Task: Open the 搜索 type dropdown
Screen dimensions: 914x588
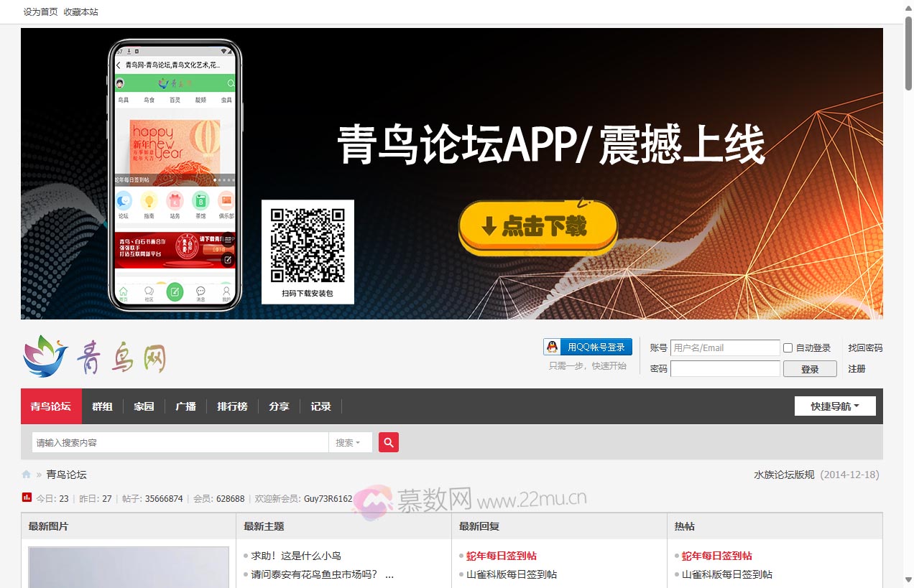Action: (x=349, y=443)
